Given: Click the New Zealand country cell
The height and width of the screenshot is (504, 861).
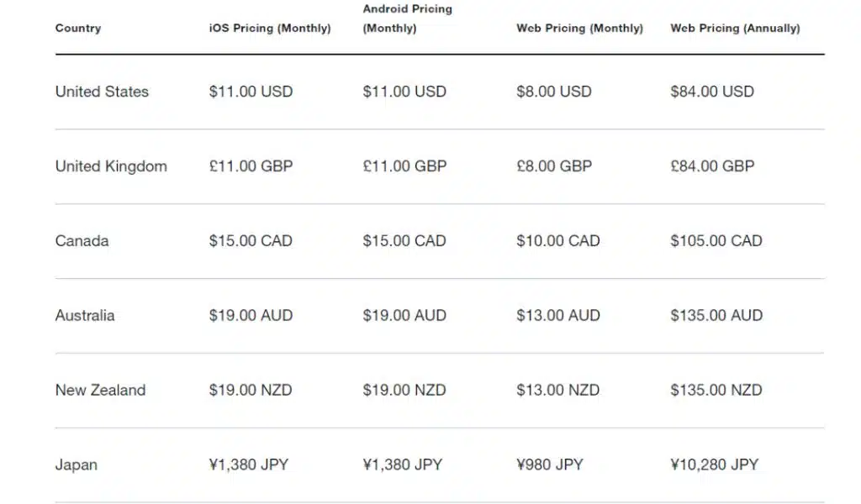Looking at the screenshot, I should [x=100, y=391].
